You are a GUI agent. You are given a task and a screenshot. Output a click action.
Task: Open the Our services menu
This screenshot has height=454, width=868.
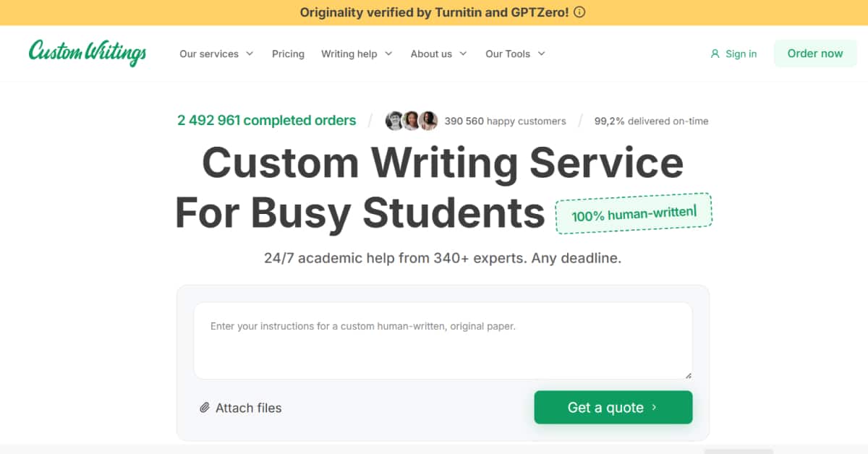[216, 53]
